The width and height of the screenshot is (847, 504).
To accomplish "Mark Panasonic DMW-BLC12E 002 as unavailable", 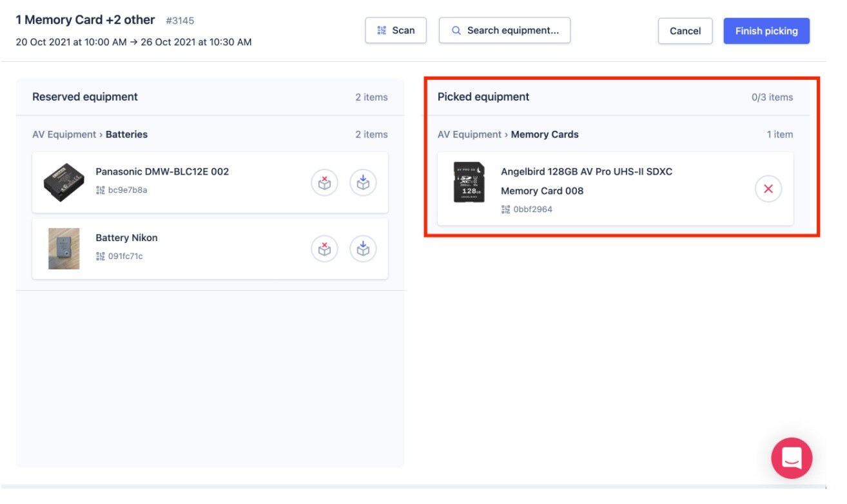I will 325,183.
